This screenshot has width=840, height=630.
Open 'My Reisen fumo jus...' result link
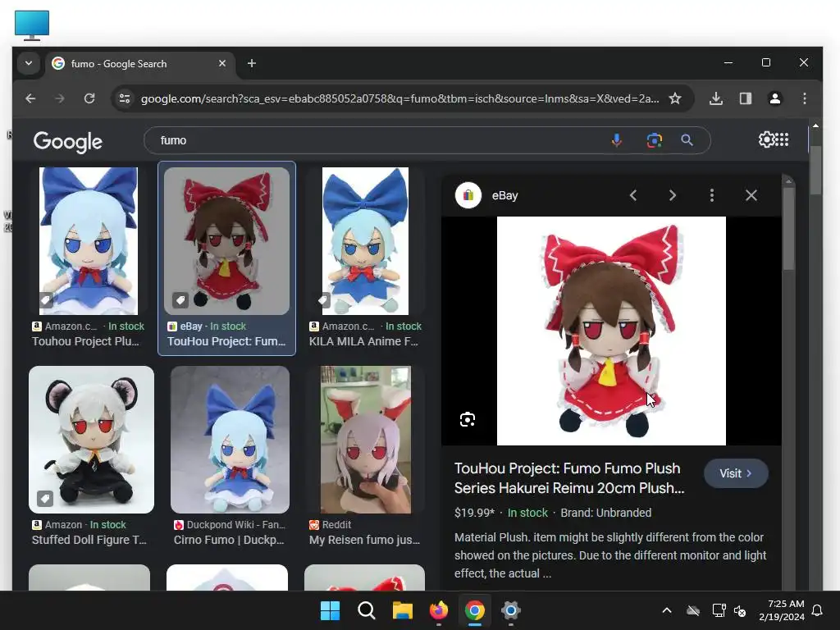coord(365,540)
